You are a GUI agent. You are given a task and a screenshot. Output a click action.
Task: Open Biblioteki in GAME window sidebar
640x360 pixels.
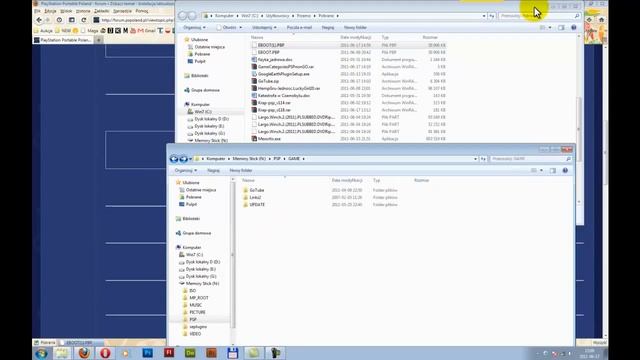point(191,219)
